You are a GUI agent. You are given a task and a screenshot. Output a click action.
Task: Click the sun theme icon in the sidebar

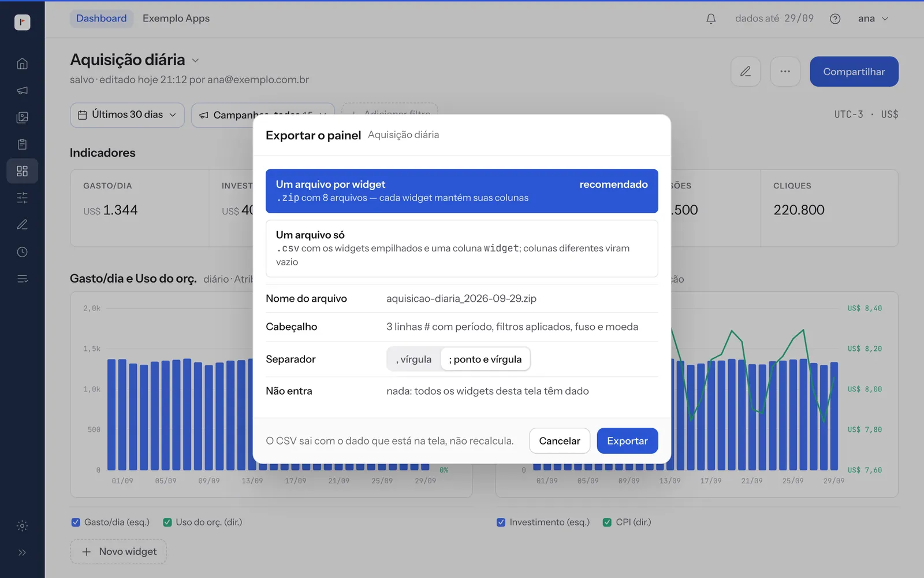coord(22,526)
